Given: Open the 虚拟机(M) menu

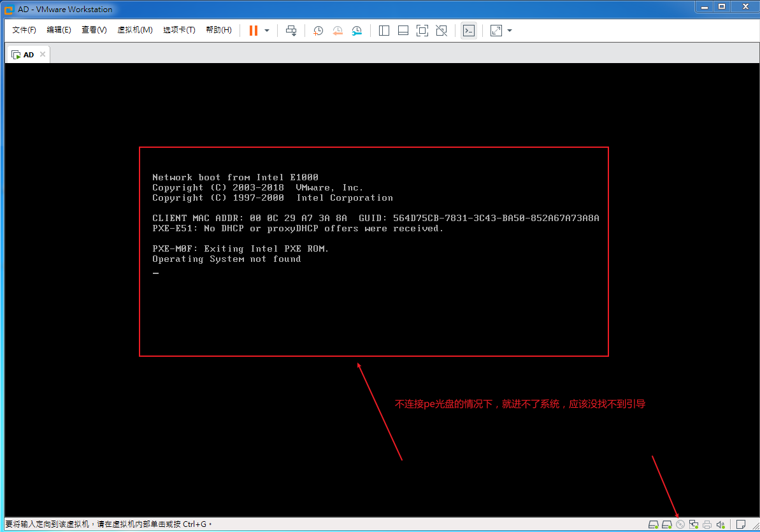Looking at the screenshot, I should coord(135,30).
